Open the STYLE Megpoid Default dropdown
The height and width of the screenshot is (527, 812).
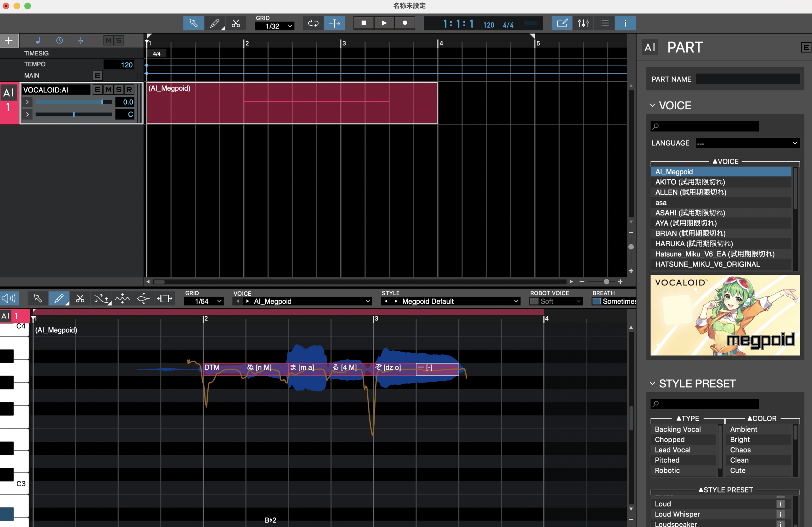[460, 301]
